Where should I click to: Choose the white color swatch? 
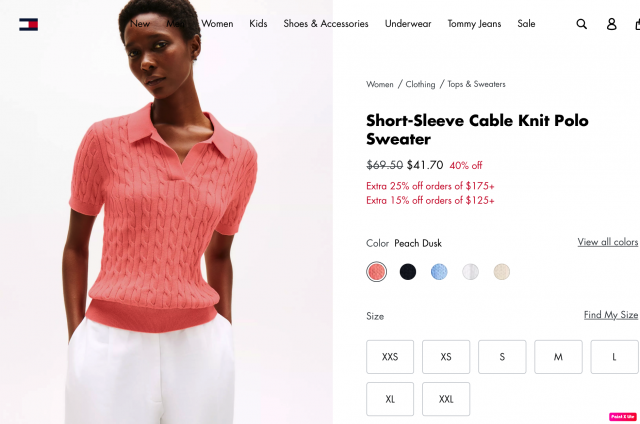470,272
